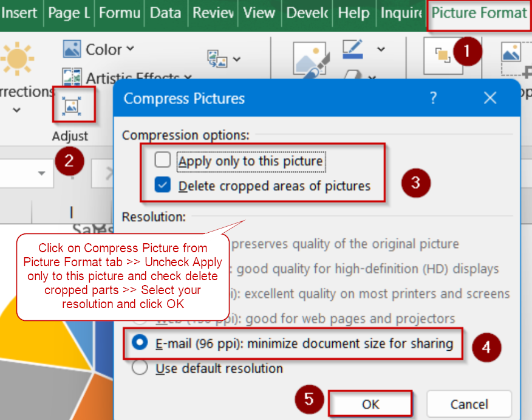Click the Picture Border pen icon

click(353, 49)
